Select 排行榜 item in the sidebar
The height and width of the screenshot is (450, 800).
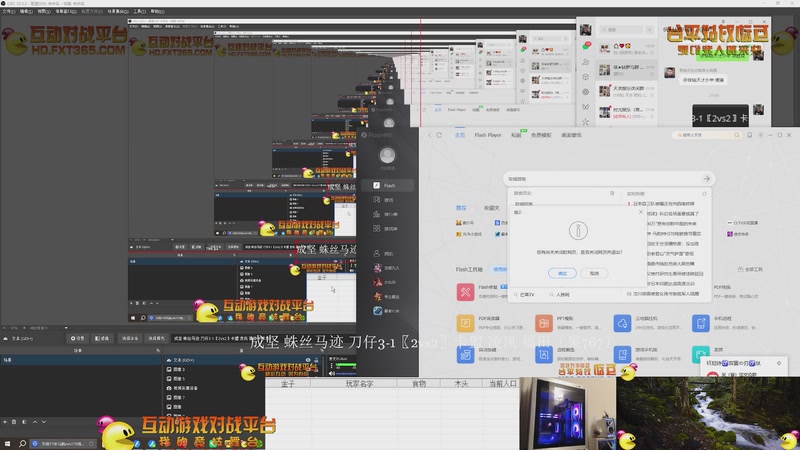point(387,214)
